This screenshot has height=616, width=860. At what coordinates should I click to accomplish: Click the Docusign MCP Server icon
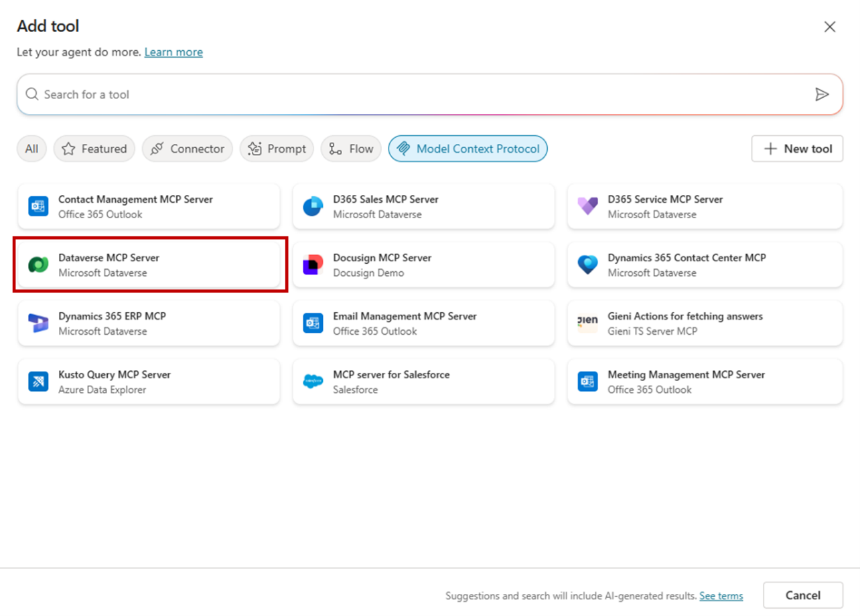[313, 265]
